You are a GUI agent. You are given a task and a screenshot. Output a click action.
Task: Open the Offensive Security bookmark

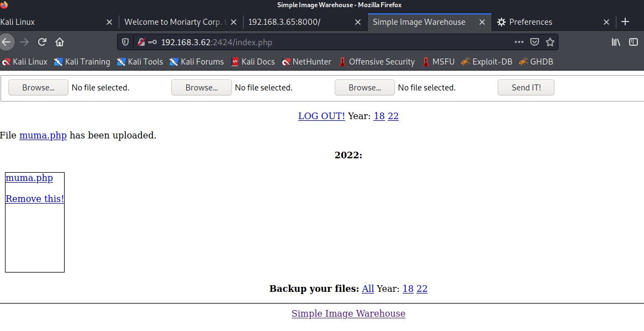[x=377, y=62]
